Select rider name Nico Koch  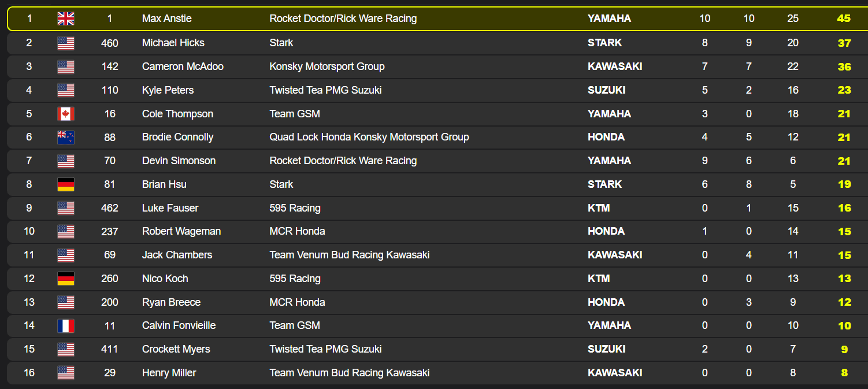[165, 279]
